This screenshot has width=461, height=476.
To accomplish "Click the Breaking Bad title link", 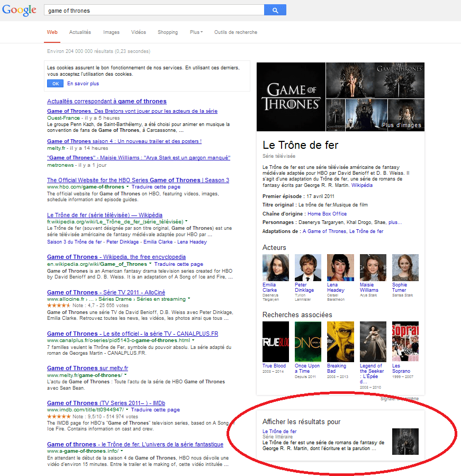I will pyautogui.click(x=337, y=369).
